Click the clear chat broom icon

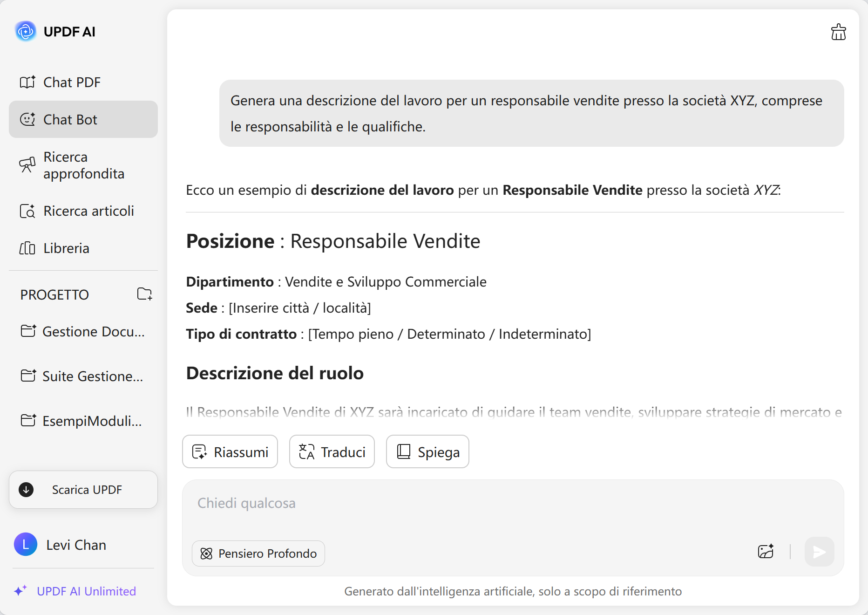[x=838, y=32]
